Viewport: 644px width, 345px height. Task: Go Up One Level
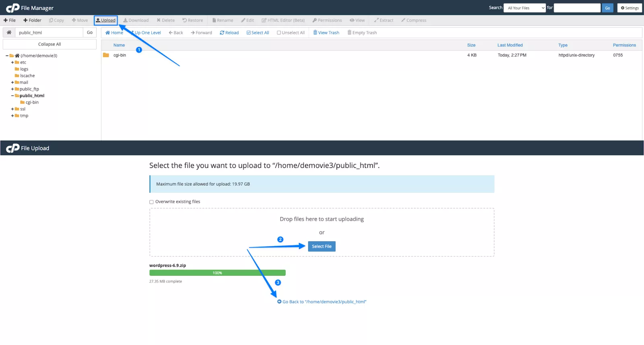pos(147,33)
